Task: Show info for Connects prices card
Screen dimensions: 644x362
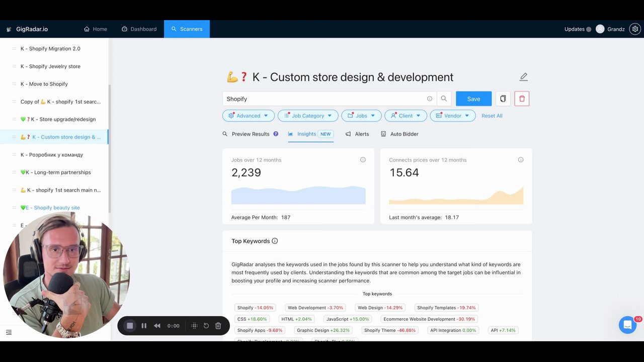Action: pyautogui.click(x=521, y=160)
